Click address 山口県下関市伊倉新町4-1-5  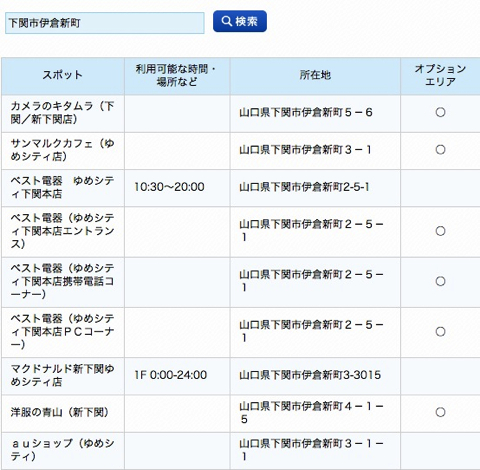pyautogui.click(x=311, y=413)
